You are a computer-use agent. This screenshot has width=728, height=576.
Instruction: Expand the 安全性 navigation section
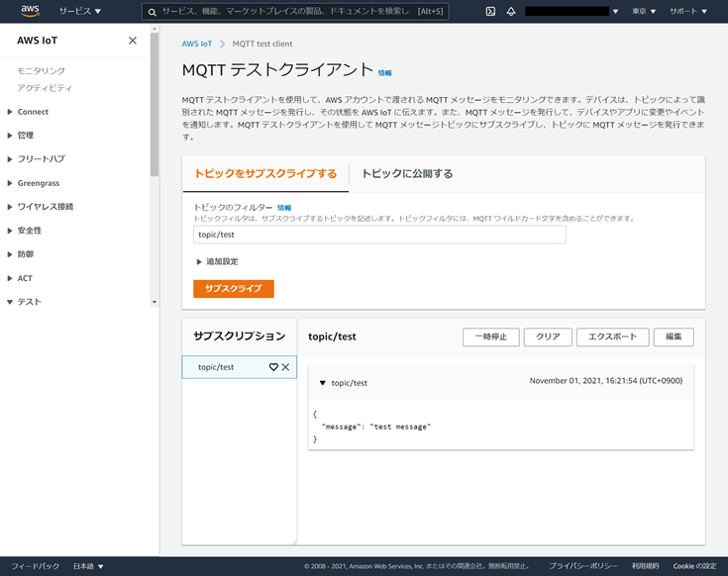[x=24, y=231]
